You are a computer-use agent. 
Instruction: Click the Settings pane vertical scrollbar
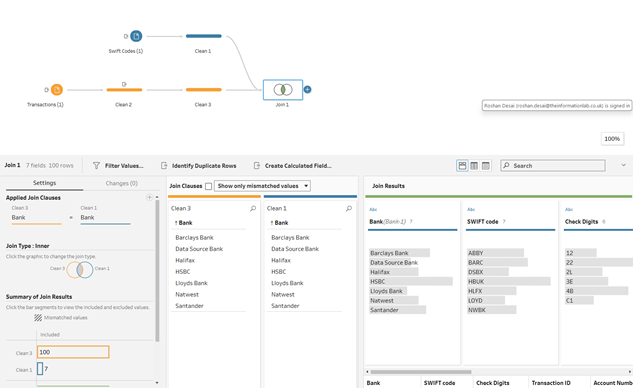click(x=157, y=271)
